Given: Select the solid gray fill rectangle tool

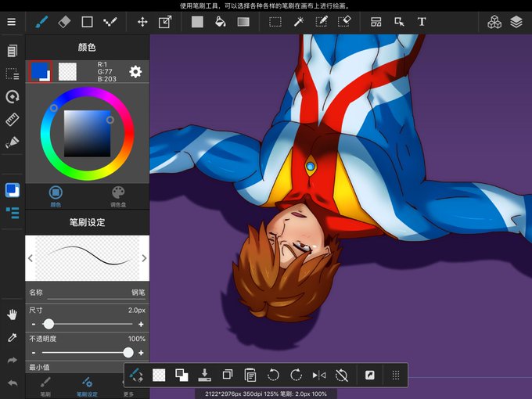Looking at the screenshot, I should click(197, 22).
